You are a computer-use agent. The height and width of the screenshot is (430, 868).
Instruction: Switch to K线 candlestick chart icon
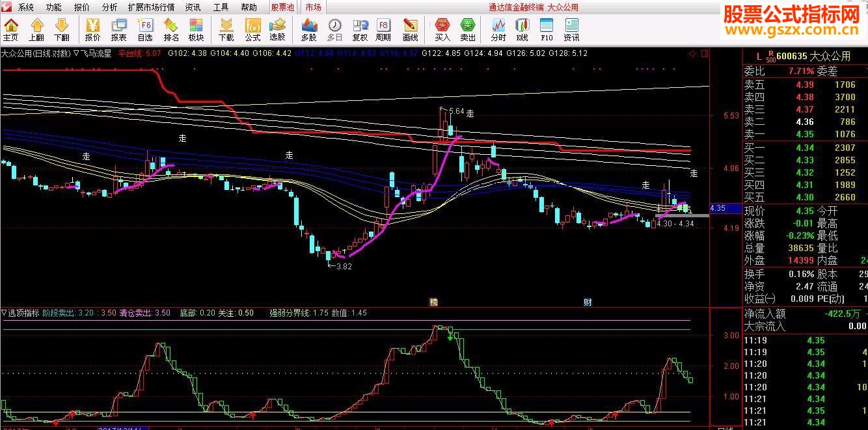(x=522, y=30)
